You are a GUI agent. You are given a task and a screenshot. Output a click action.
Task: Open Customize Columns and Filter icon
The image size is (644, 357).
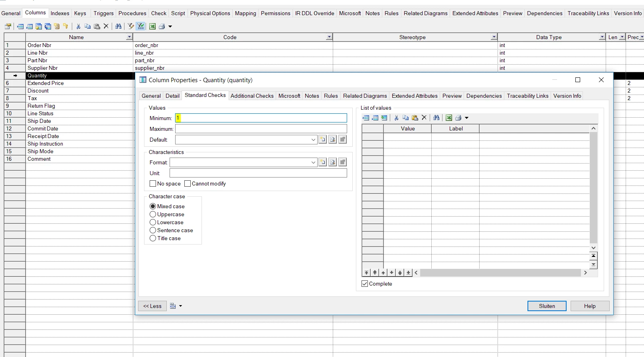pos(131,26)
